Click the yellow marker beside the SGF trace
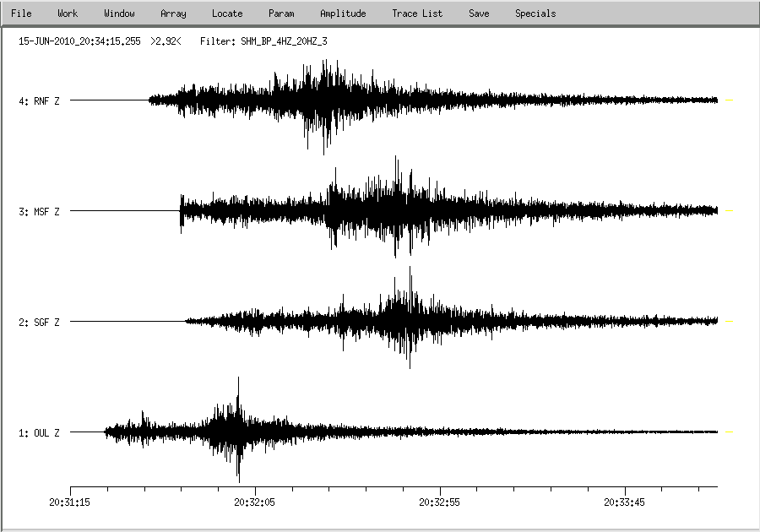 click(730, 322)
